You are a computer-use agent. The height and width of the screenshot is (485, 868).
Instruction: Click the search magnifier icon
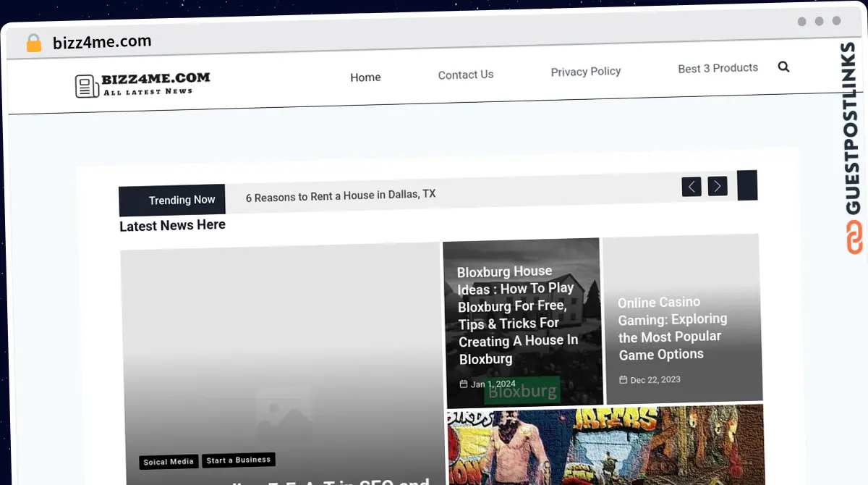click(x=783, y=67)
